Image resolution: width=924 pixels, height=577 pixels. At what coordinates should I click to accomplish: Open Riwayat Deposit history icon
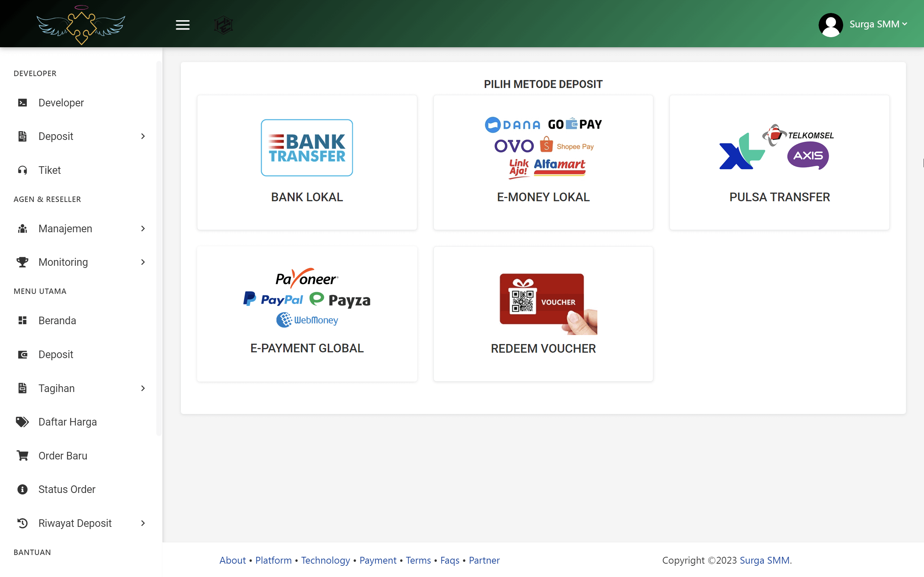point(22,523)
